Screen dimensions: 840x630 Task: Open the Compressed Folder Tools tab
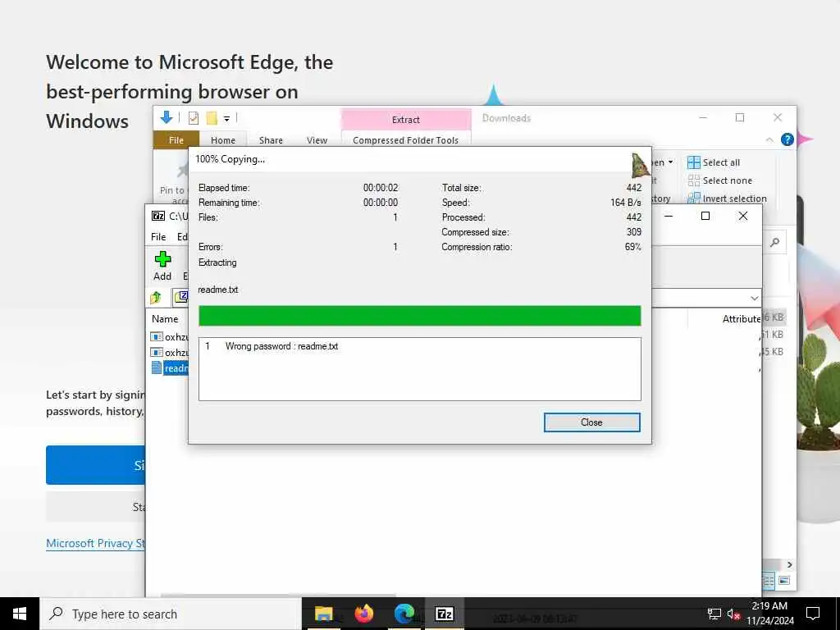point(405,139)
